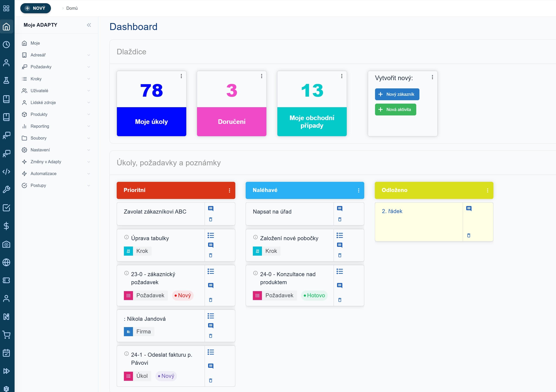Open the three-dot menu on Odloženo column header
Screen dimensions: 556x392
[488, 190]
